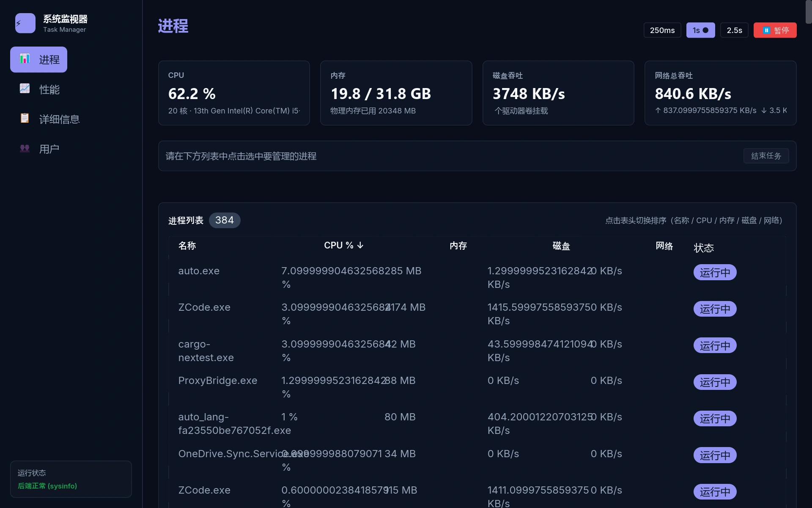Click the 状态 column header
Image resolution: width=812 pixels, height=508 pixels.
coord(704,248)
